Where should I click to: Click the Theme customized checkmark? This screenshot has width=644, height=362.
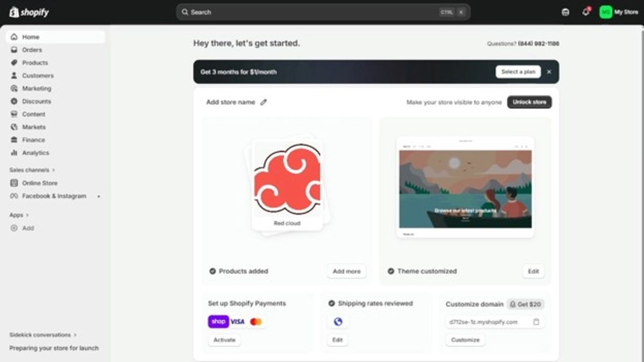(391, 271)
